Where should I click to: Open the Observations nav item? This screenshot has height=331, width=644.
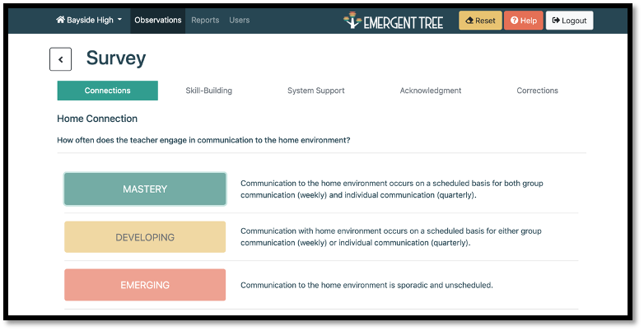pos(157,20)
